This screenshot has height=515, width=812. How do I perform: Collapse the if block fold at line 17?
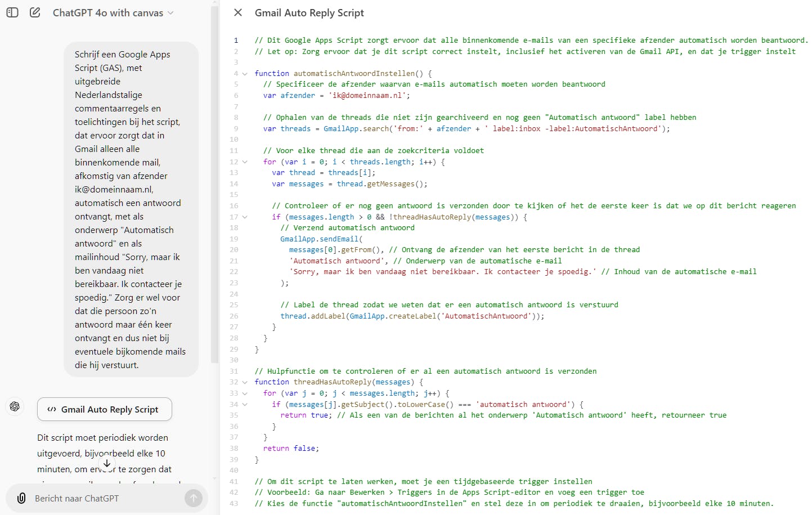click(x=245, y=217)
